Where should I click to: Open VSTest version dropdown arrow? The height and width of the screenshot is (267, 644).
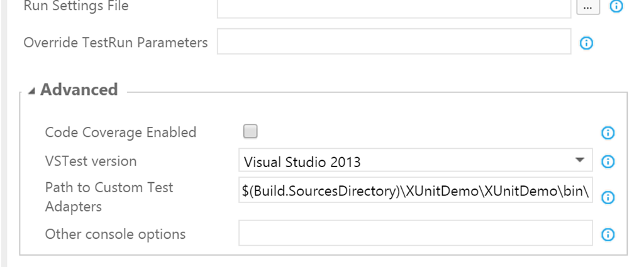click(579, 160)
